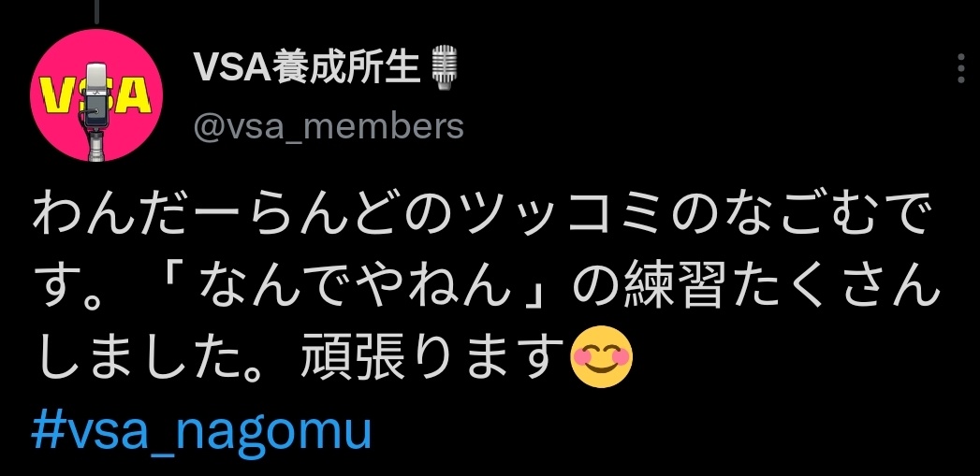Click the thread connector line above the avatar
This screenshot has height=476, width=980.
[96, 11]
